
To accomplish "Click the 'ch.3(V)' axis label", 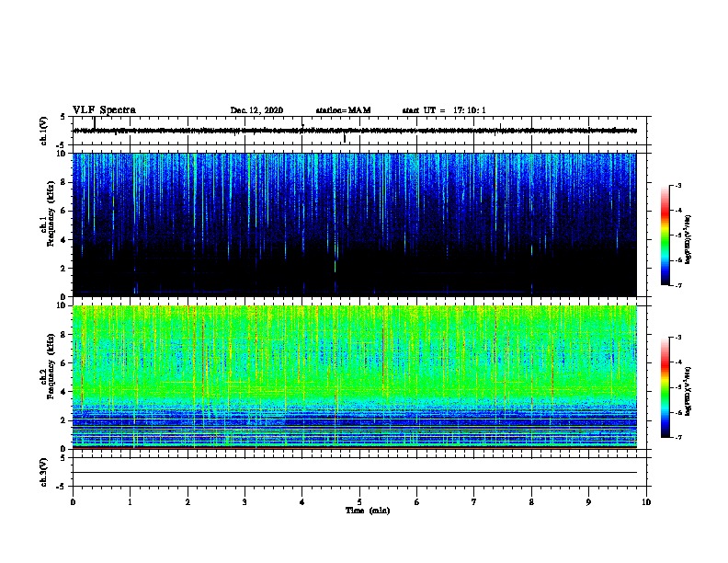I will [44, 472].
